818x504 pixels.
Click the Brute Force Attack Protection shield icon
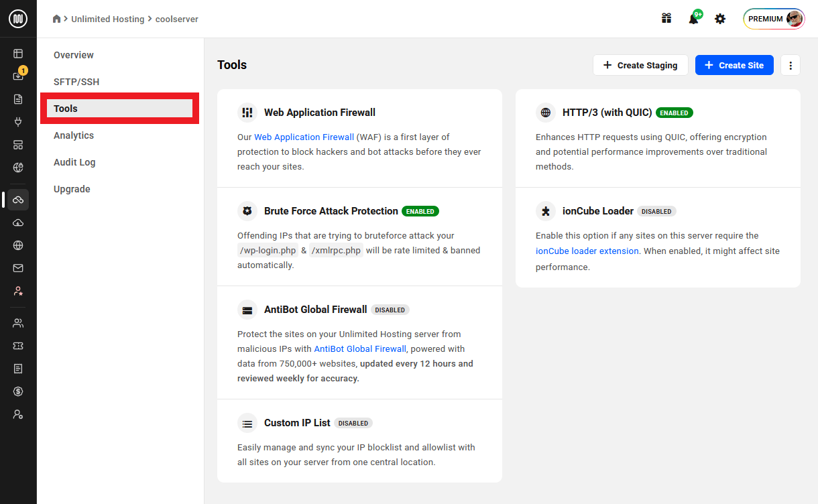click(247, 211)
